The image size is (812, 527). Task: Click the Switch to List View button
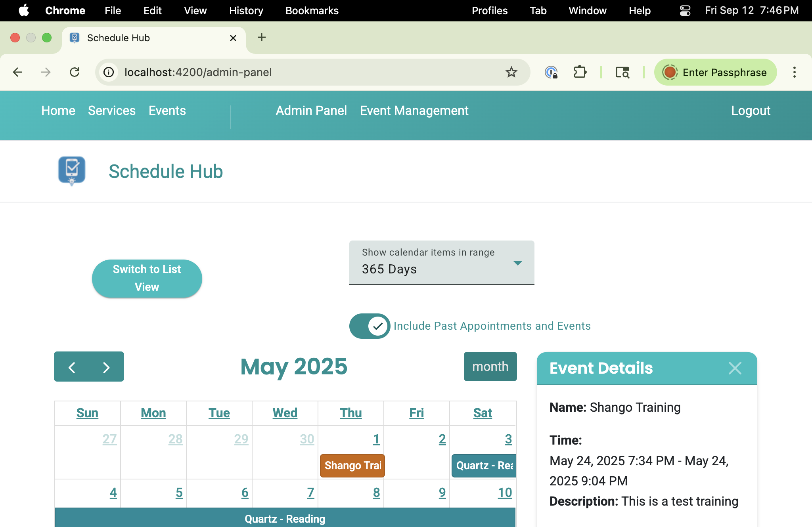coord(147,278)
